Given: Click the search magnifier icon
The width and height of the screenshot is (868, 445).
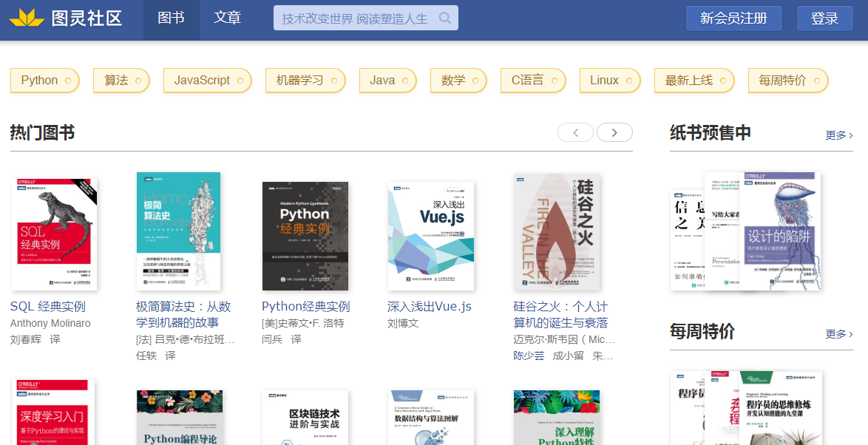Looking at the screenshot, I should click(444, 18).
